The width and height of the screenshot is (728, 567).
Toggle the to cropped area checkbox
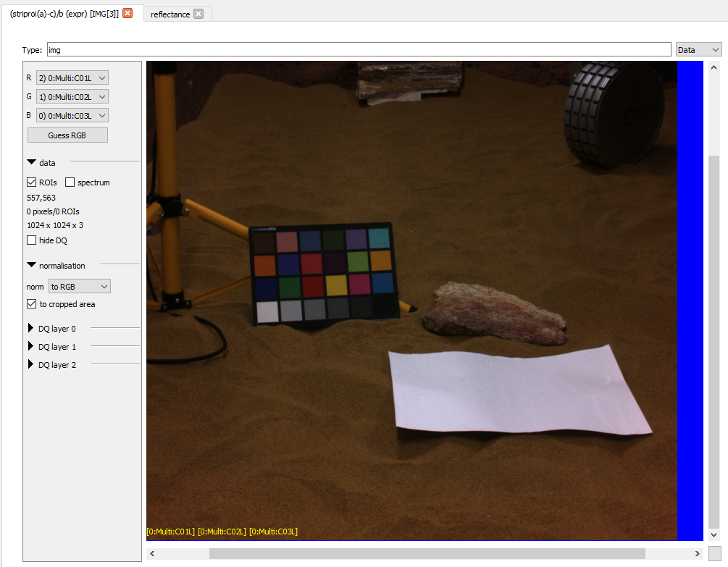point(32,304)
